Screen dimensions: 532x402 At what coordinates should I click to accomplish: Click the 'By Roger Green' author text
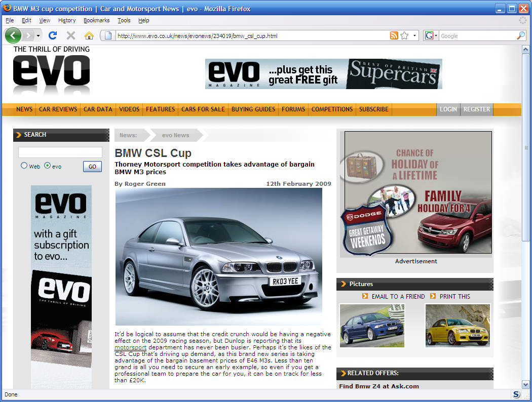(140, 184)
